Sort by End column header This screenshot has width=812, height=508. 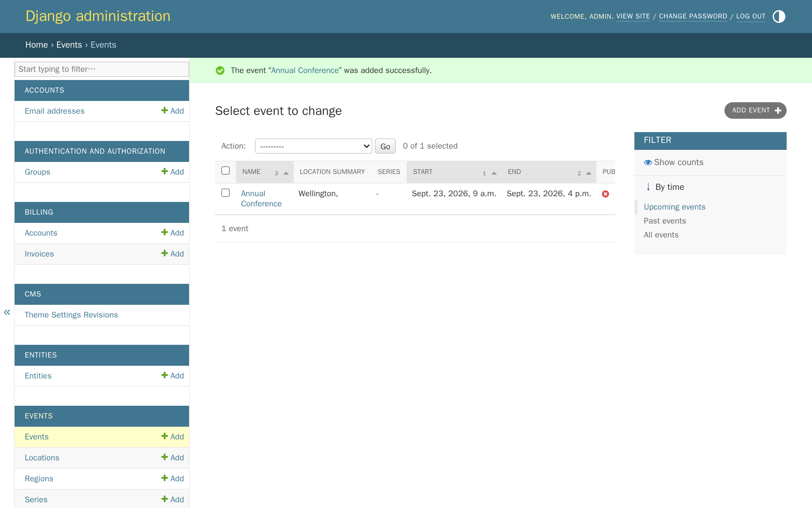click(514, 172)
